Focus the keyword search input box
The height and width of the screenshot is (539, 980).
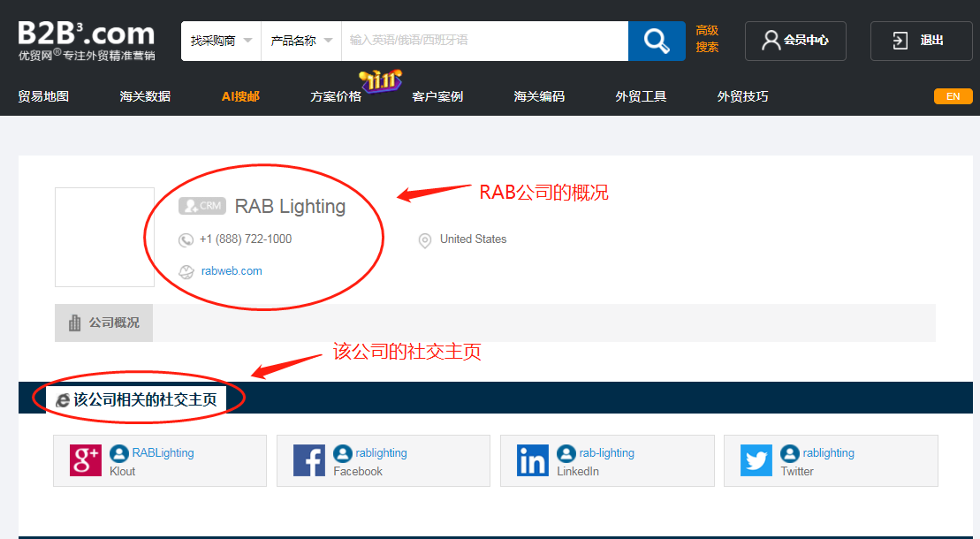pyautogui.click(x=485, y=41)
